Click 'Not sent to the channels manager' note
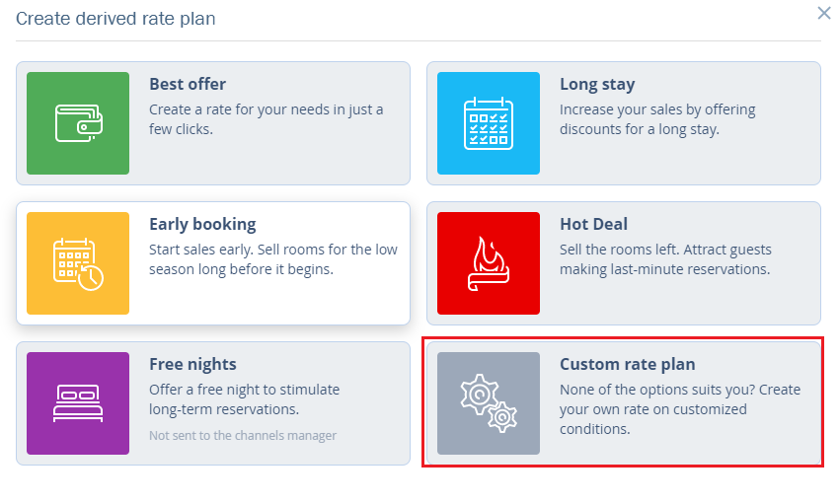Image resolution: width=839 pixels, height=504 pixels. 243,436
